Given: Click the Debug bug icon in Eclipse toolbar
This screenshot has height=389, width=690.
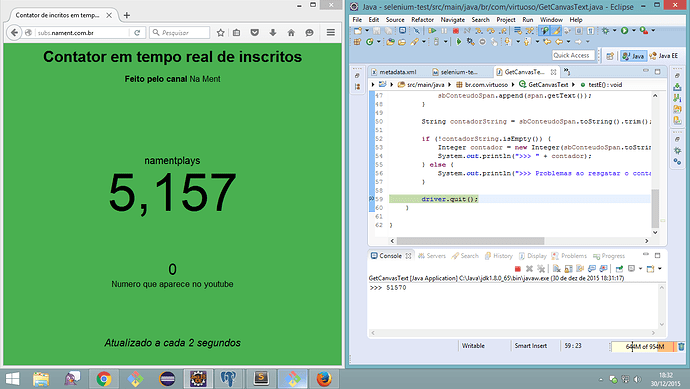Looking at the screenshot, I should [605, 31].
